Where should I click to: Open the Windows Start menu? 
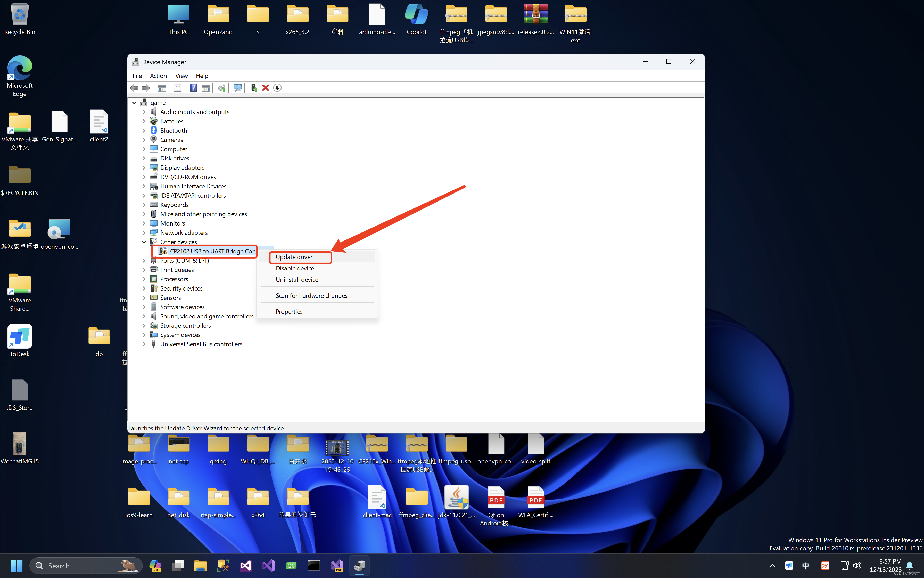pyautogui.click(x=16, y=566)
